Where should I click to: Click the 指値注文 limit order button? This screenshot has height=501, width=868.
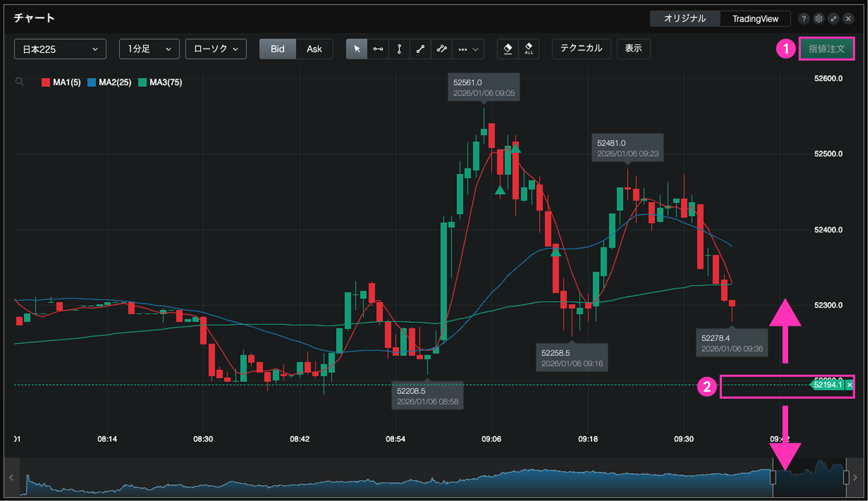(826, 49)
